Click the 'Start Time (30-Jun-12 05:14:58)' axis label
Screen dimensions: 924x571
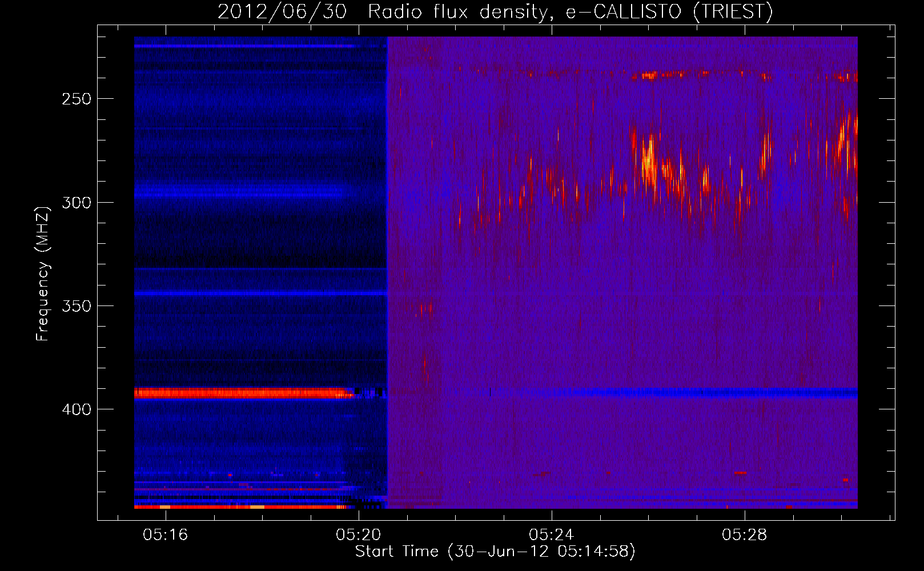[495, 552]
